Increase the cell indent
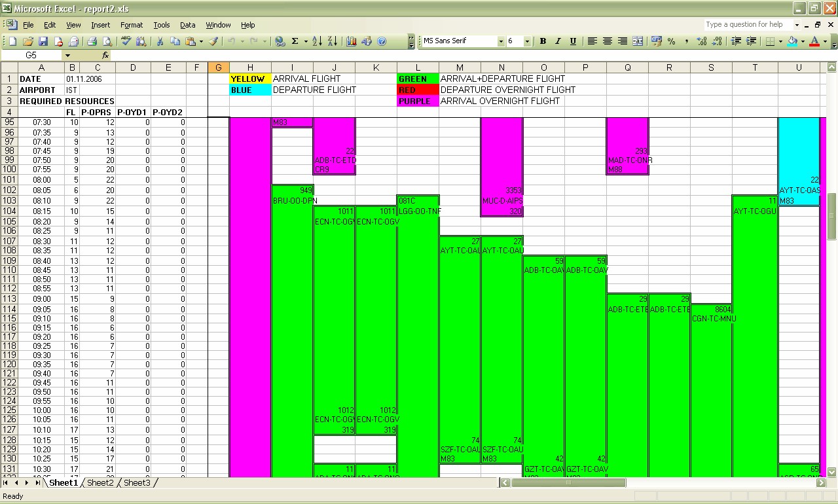Viewport: 838px width, 504px height. pos(751,41)
